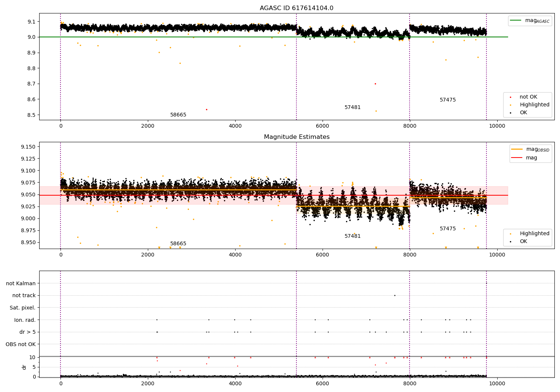Viewport: 560px width, 392px height.
Task: Click the 9.000 y-axis tick label
Action: [x=28, y=218]
